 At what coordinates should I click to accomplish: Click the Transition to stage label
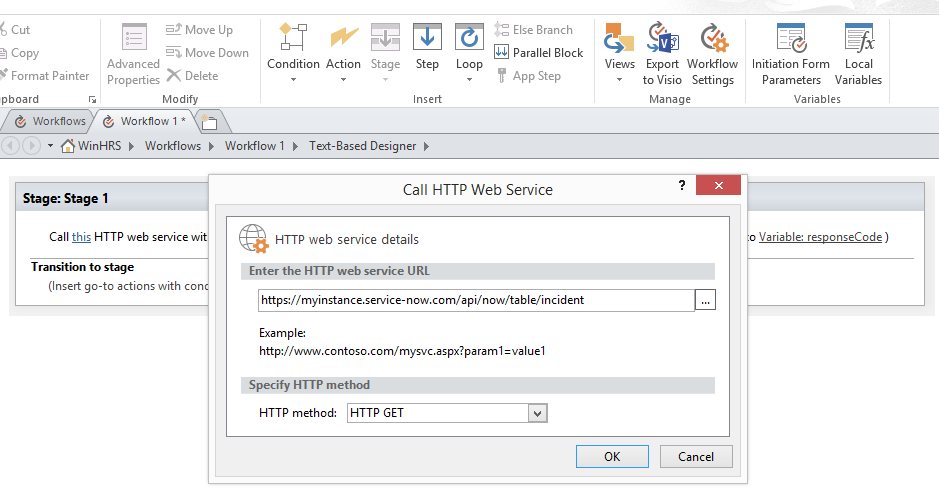pos(83,267)
